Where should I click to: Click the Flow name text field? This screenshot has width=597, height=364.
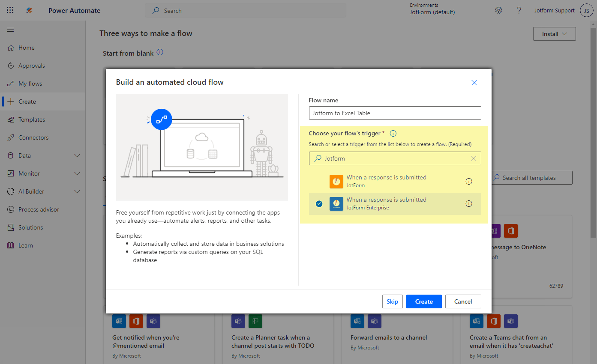pyautogui.click(x=395, y=113)
